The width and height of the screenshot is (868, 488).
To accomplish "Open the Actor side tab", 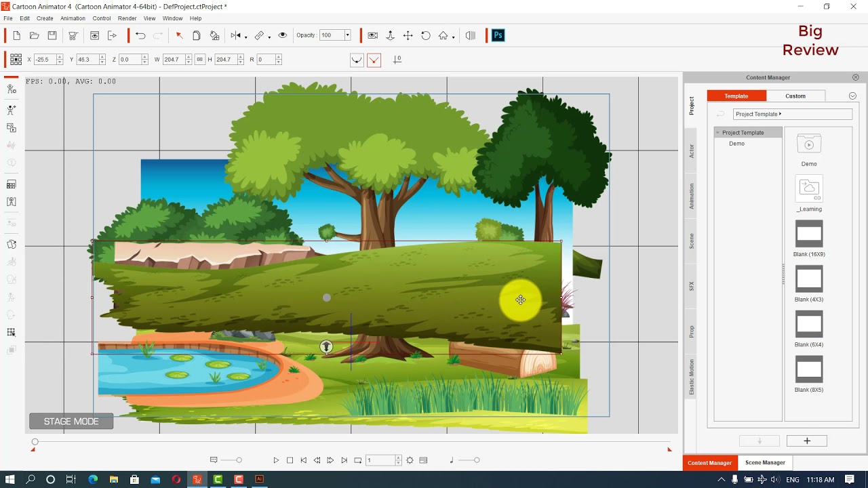I will tap(692, 151).
